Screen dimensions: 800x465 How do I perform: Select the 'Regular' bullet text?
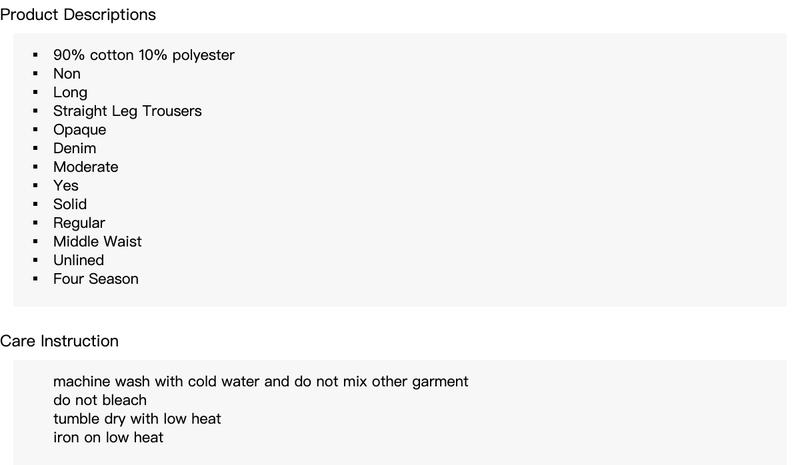[x=79, y=223]
